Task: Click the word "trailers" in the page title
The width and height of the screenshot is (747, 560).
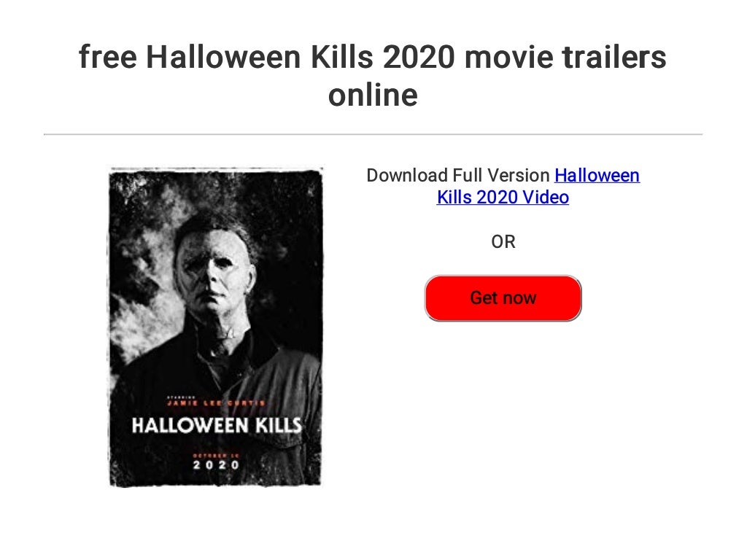Action: click(x=614, y=57)
